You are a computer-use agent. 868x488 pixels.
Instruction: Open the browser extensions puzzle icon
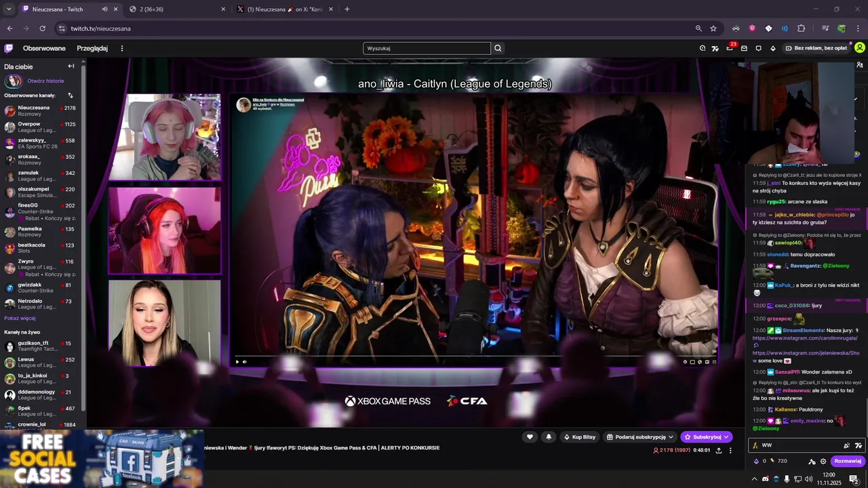801,28
